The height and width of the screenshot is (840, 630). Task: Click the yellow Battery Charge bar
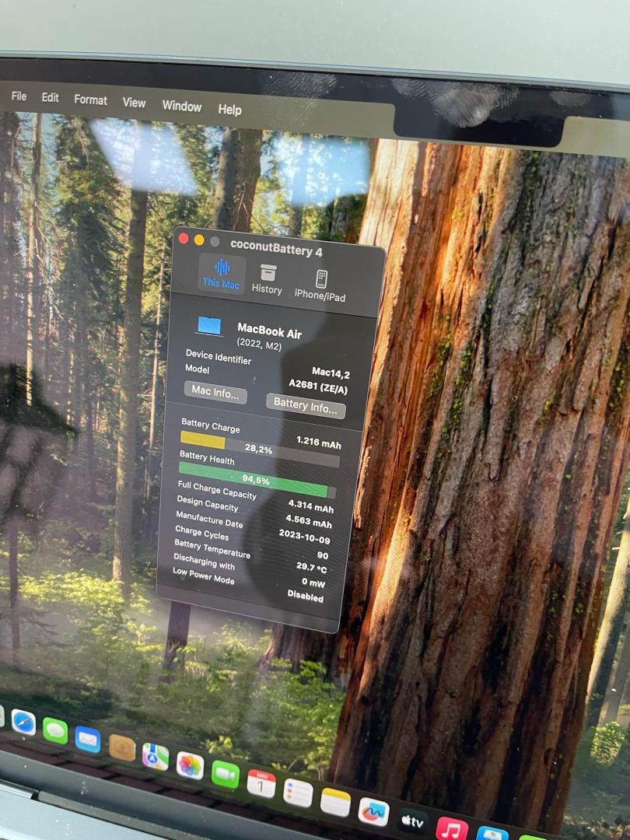pos(202,440)
